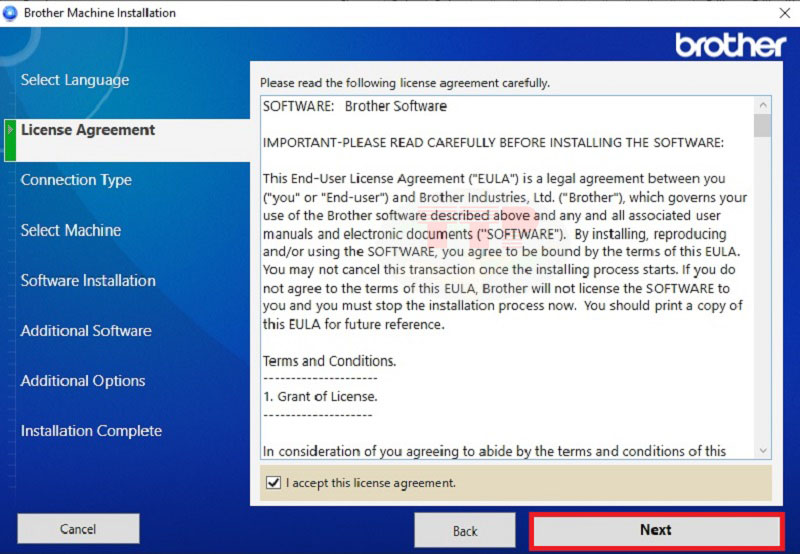Screen dimensions: 800x554
Task: Click the Next button
Action: tap(655, 530)
